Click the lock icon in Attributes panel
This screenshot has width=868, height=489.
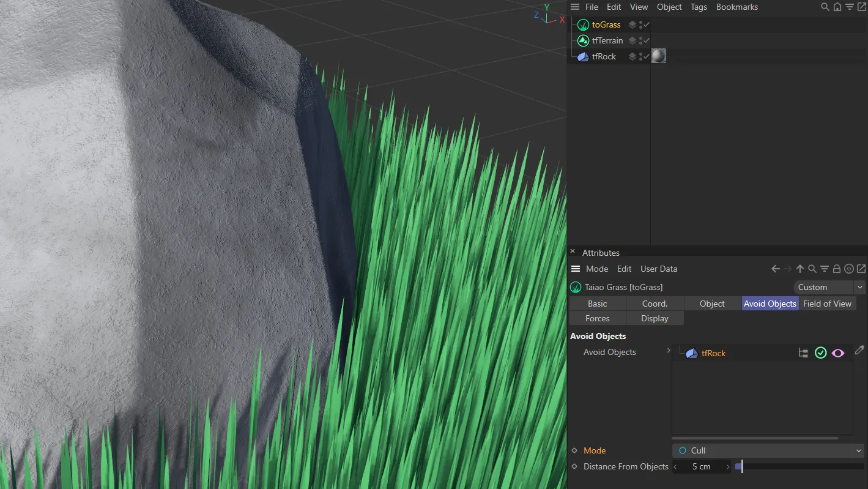coord(837,268)
